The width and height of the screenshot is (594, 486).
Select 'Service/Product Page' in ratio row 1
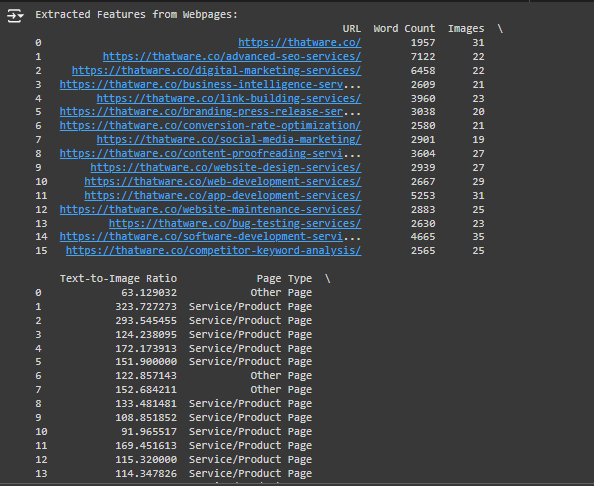[x=250, y=307]
